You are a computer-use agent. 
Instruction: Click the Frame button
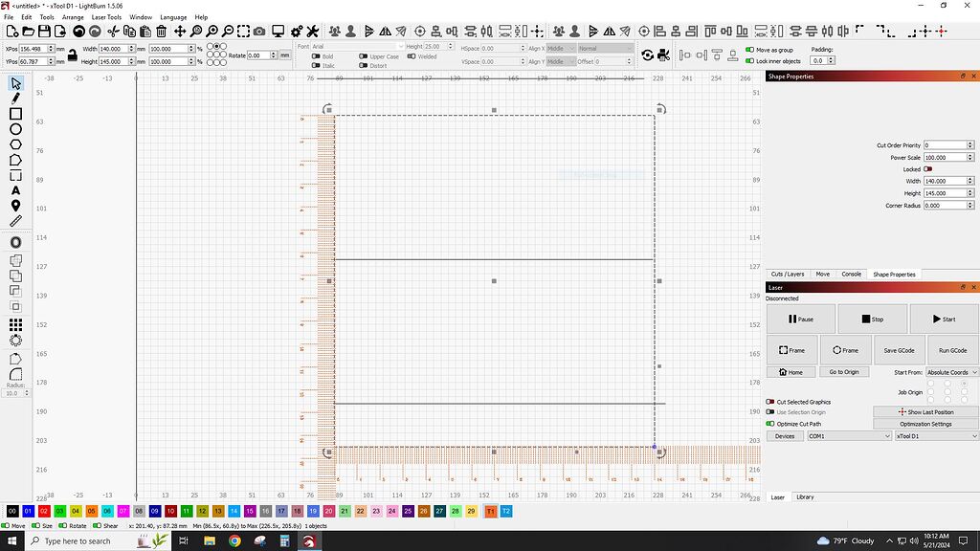(791, 350)
